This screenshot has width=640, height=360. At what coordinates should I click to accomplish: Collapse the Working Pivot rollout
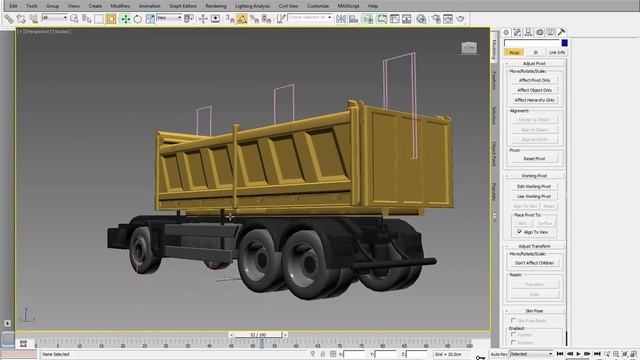pos(534,176)
